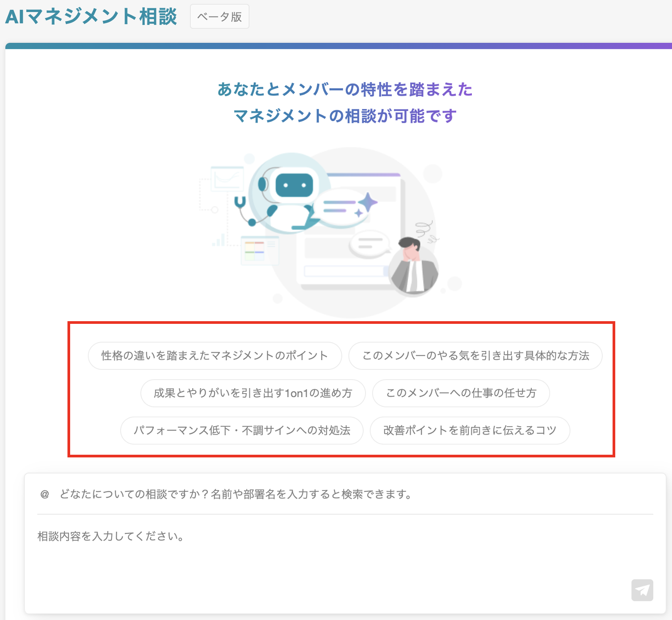Image resolution: width=672 pixels, height=620 pixels.
Task: Click the @ mention icon
Action: pyautogui.click(x=45, y=494)
